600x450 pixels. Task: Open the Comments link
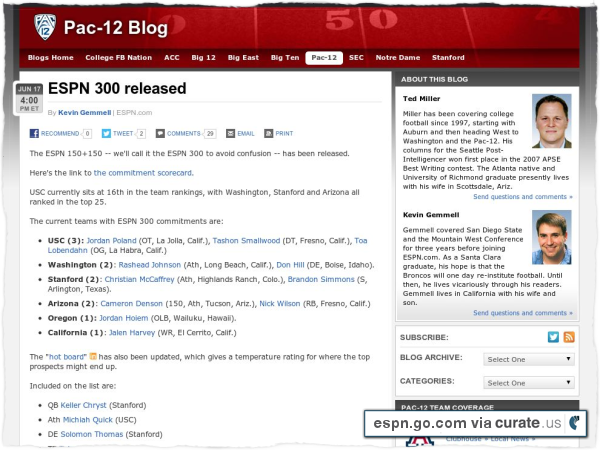184,133
